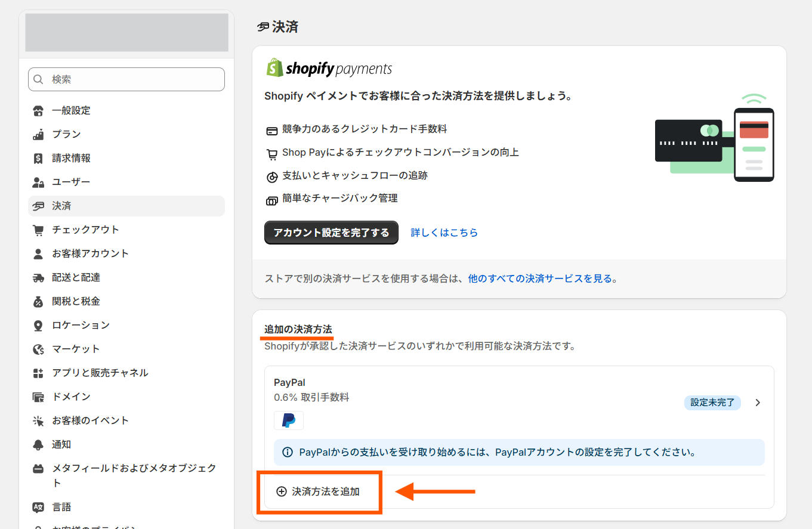
Task: Click the plus circle icon for 決済方法を追加
Action: pos(282,492)
